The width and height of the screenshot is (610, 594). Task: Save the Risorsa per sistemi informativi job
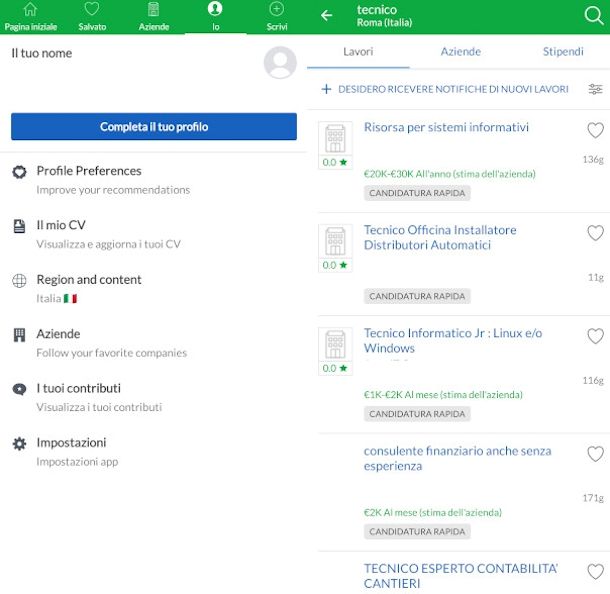[595, 130]
